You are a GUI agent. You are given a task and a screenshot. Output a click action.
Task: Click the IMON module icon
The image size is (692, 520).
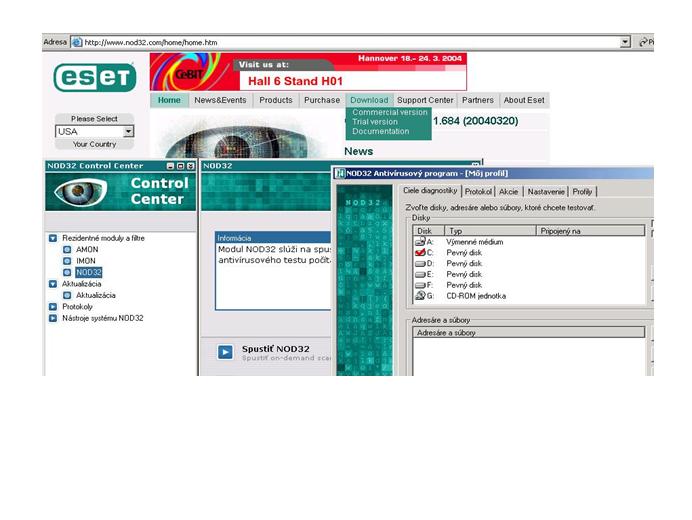(x=67, y=261)
